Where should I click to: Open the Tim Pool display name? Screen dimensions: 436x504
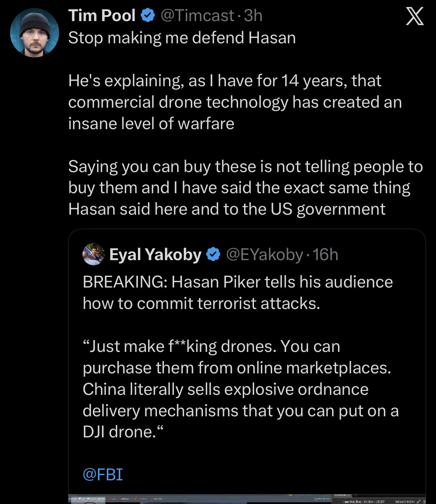[102, 16]
